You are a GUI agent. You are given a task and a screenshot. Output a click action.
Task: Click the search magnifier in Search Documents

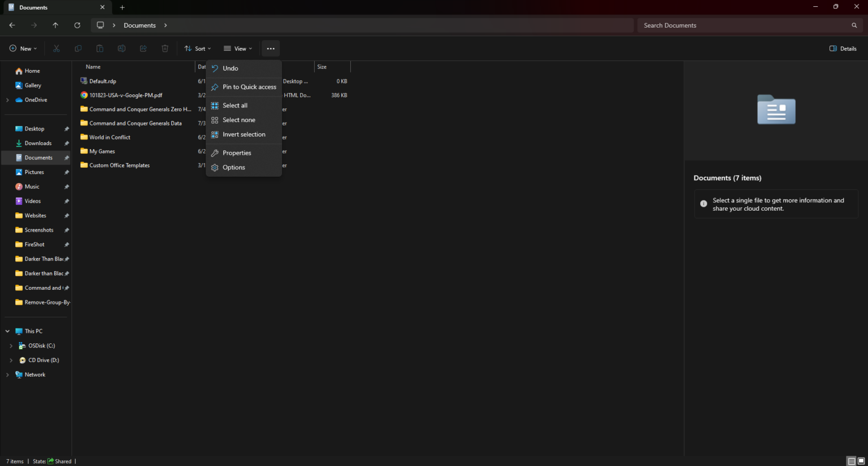853,25
